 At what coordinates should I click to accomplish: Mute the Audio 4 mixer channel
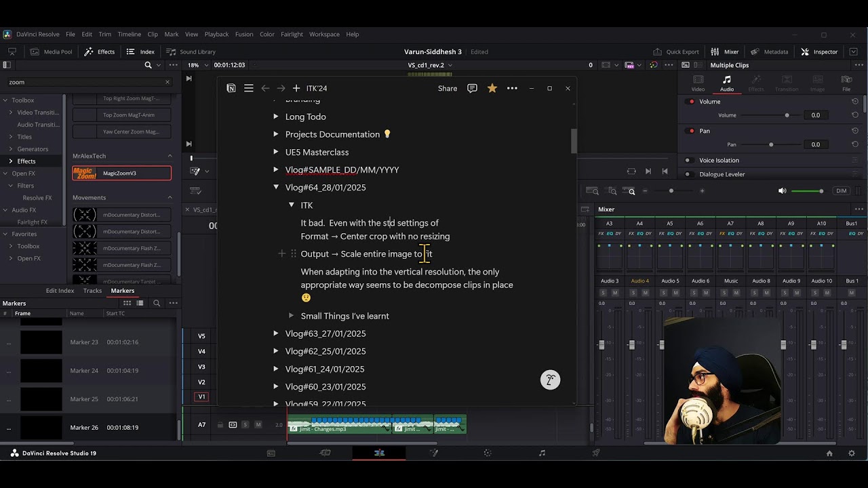point(646,293)
